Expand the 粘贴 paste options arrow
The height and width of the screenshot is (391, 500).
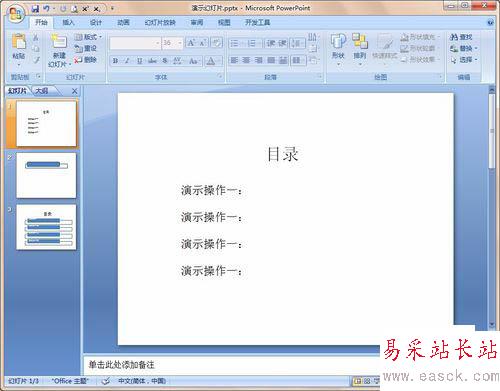click(19, 64)
